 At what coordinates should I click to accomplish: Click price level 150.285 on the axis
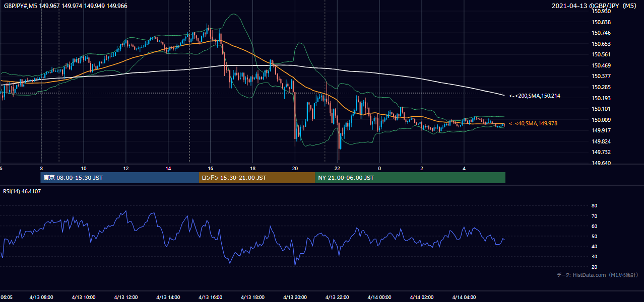click(x=601, y=87)
